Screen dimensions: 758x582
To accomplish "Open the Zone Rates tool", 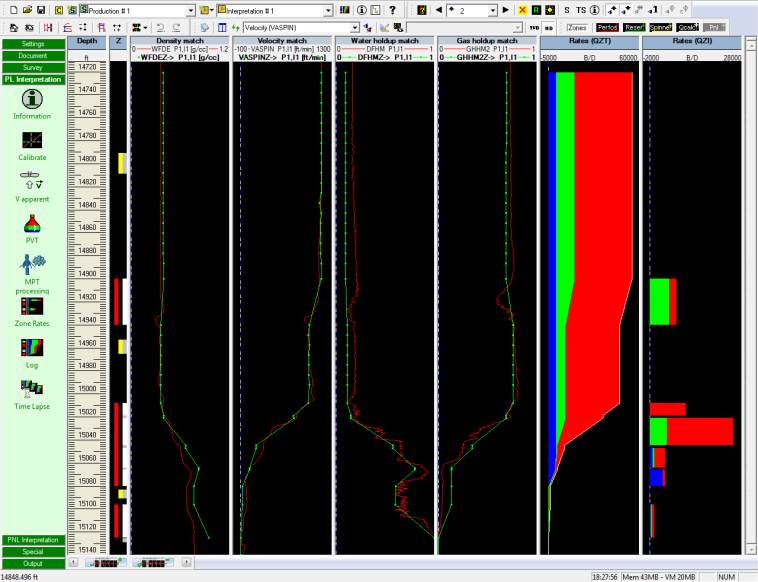I will point(32,306).
